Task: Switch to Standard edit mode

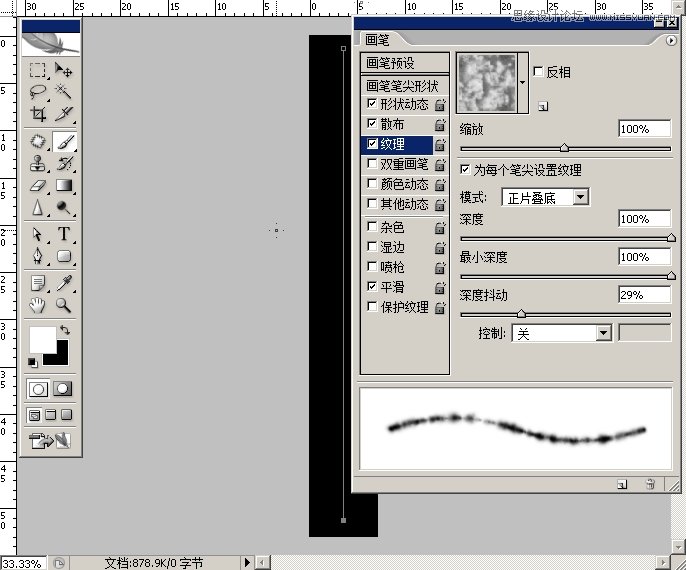Action: (38, 389)
